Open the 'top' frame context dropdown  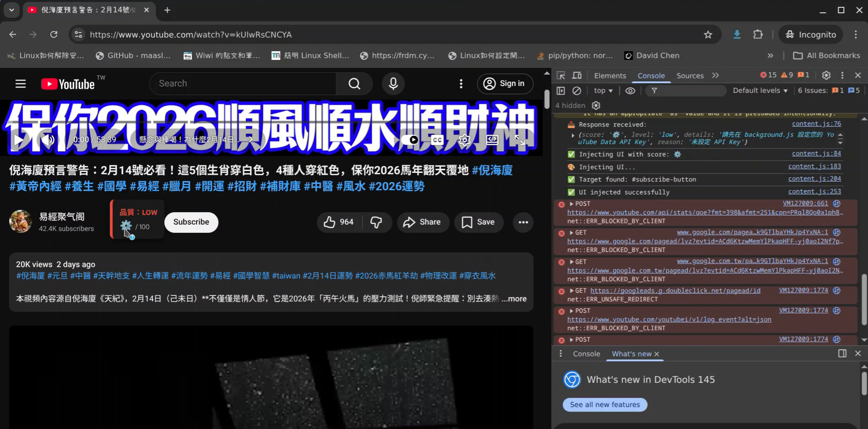click(602, 91)
